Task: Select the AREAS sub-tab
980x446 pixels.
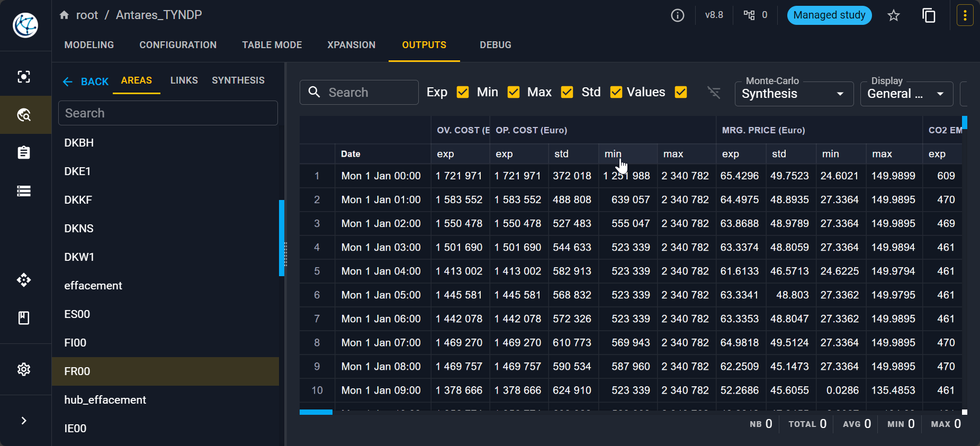Action: pyautogui.click(x=137, y=80)
